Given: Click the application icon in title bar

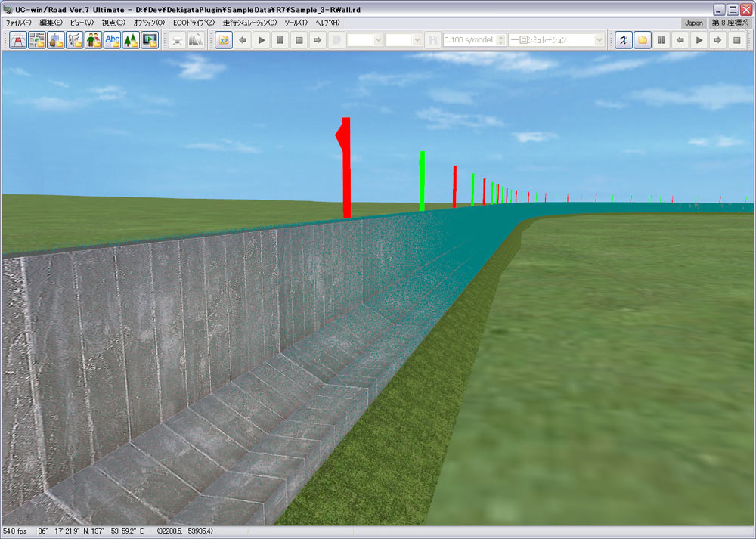Looking at the screenshot, I should [8, 9].
